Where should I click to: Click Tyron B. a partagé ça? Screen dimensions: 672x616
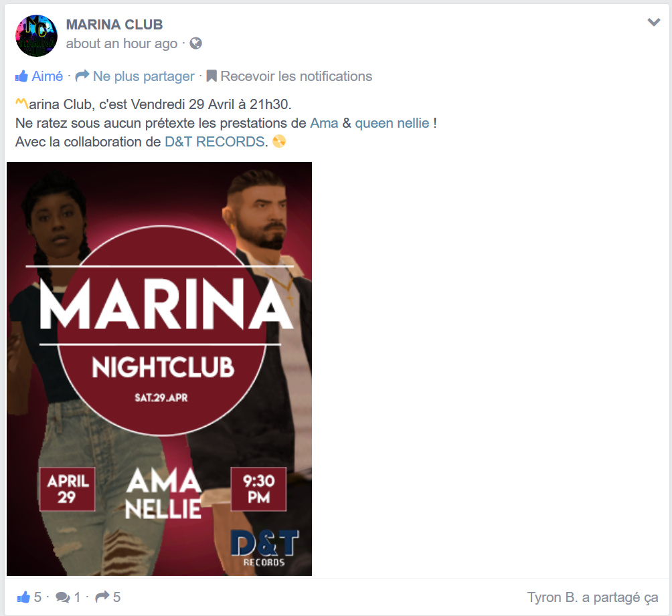point(593,597)
